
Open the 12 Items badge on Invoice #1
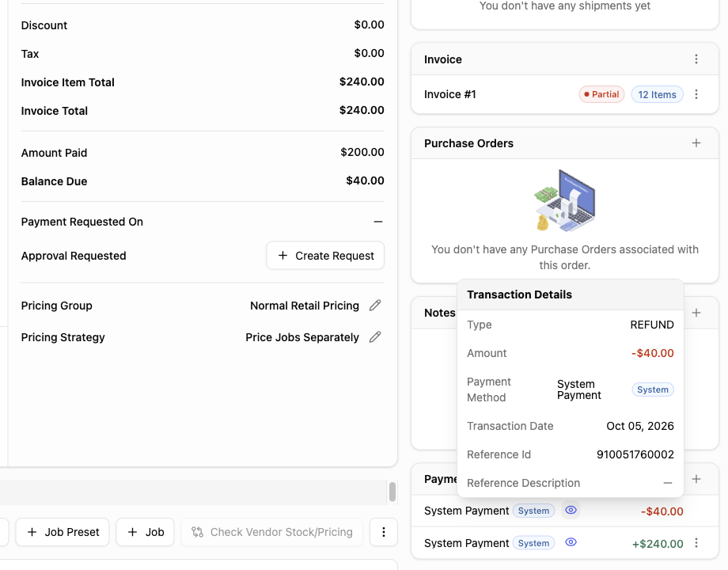click(657, 94)
